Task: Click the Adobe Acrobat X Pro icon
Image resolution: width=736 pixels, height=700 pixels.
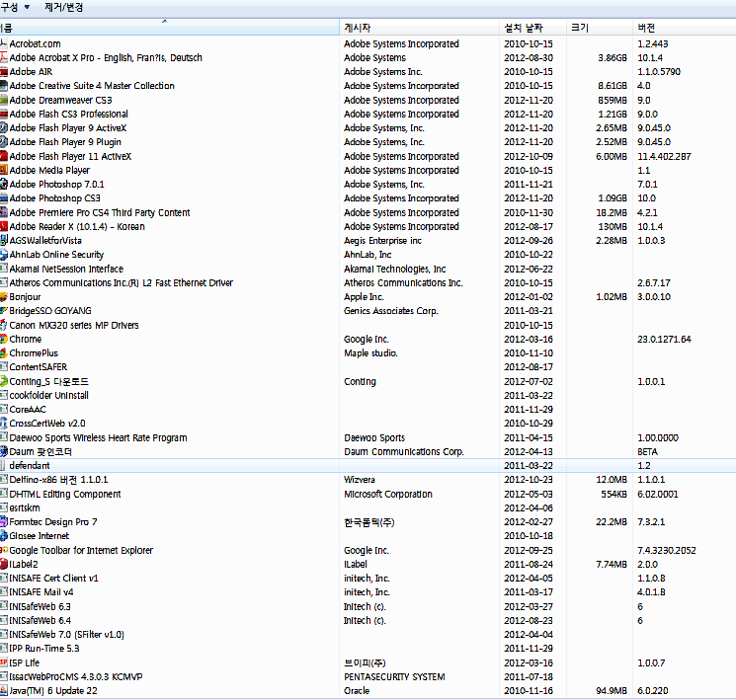Action: tap(4, 58)
